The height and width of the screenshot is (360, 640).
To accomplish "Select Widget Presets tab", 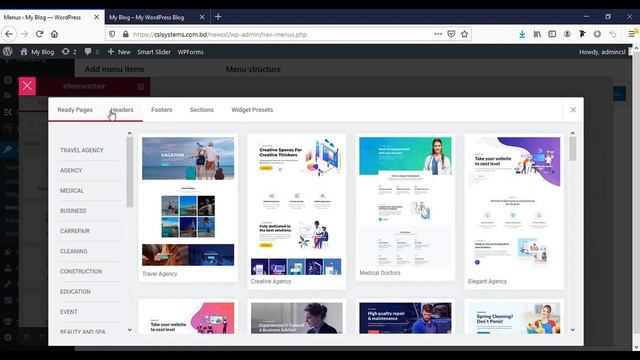I will [x=252, y=110].
